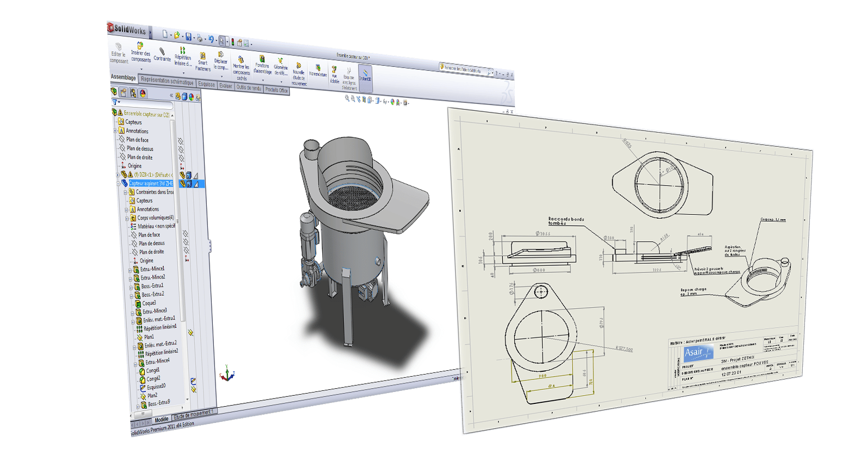
Task: Switch to Outils de rendu tab
Action: point(249,88)
